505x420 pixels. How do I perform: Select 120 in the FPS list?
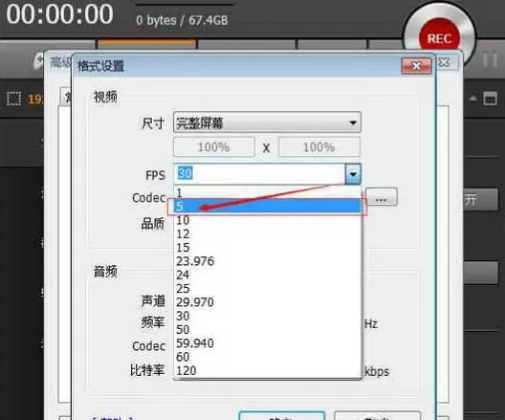(267, 370)
